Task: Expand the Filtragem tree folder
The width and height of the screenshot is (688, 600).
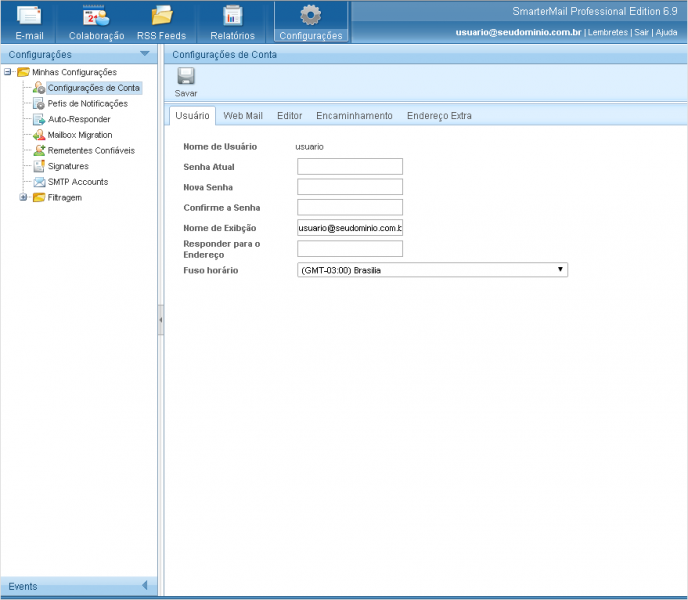Action: tap(24, 198)
